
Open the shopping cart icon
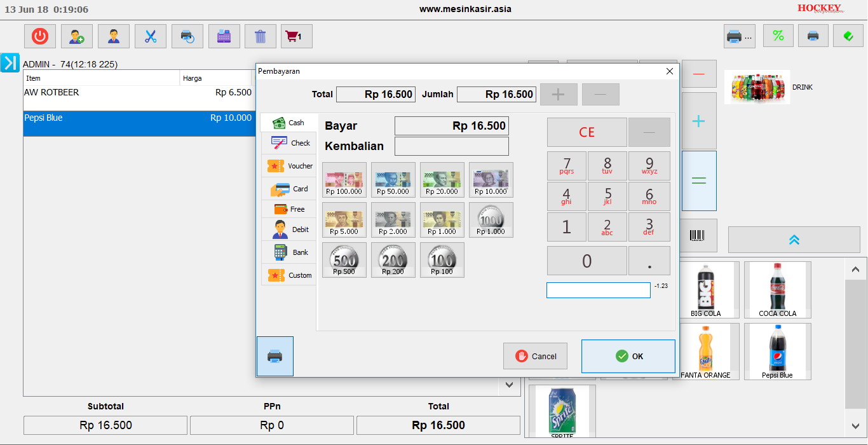click(297, 36)
